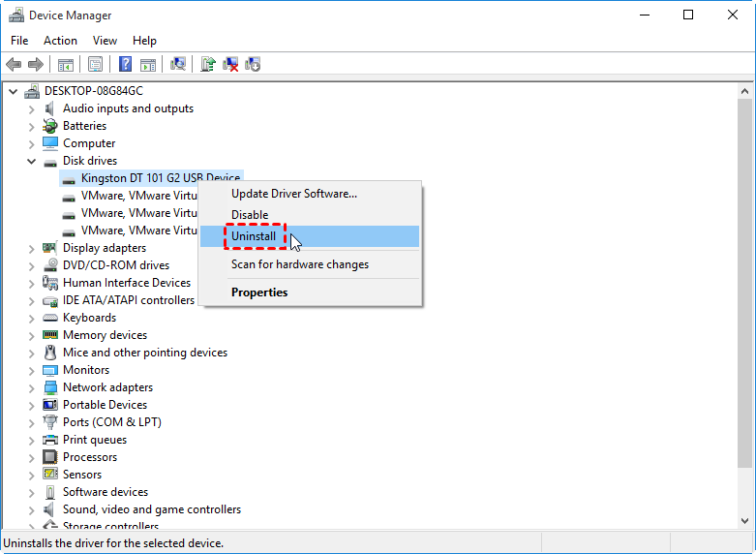Expand the Keyboards category
The image size is (756, 554).
(32, 319)
